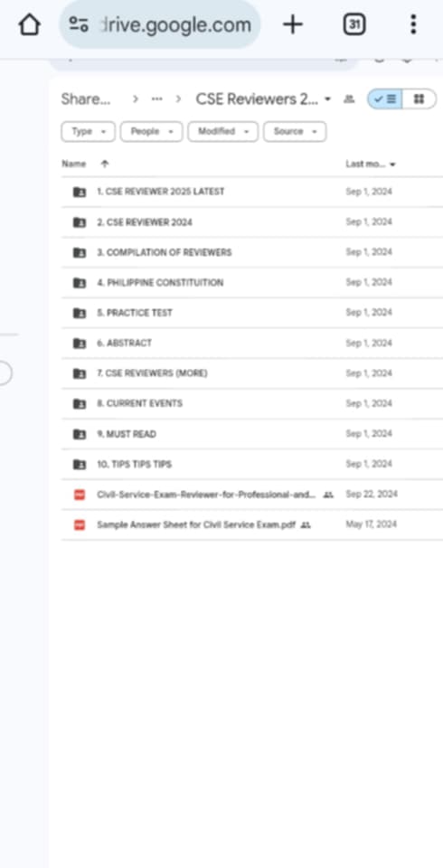
Task: Toggle Name column sort direction arrow
Action: (x=105, y=164)
